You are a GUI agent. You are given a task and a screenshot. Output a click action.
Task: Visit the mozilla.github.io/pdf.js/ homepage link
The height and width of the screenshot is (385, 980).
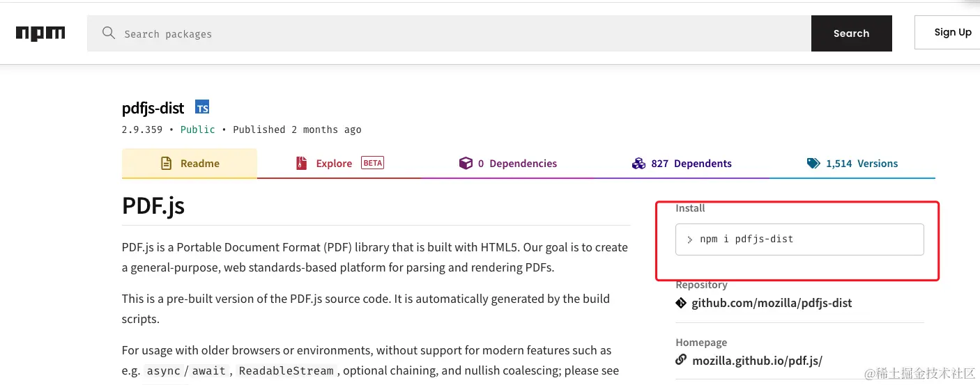[757, 361]
